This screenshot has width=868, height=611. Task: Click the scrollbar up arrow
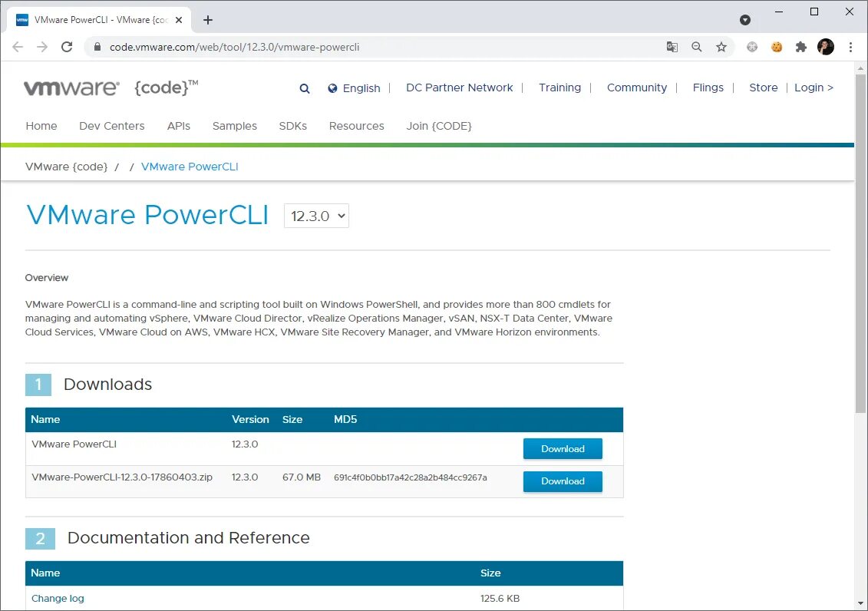(x=860, y=68)
